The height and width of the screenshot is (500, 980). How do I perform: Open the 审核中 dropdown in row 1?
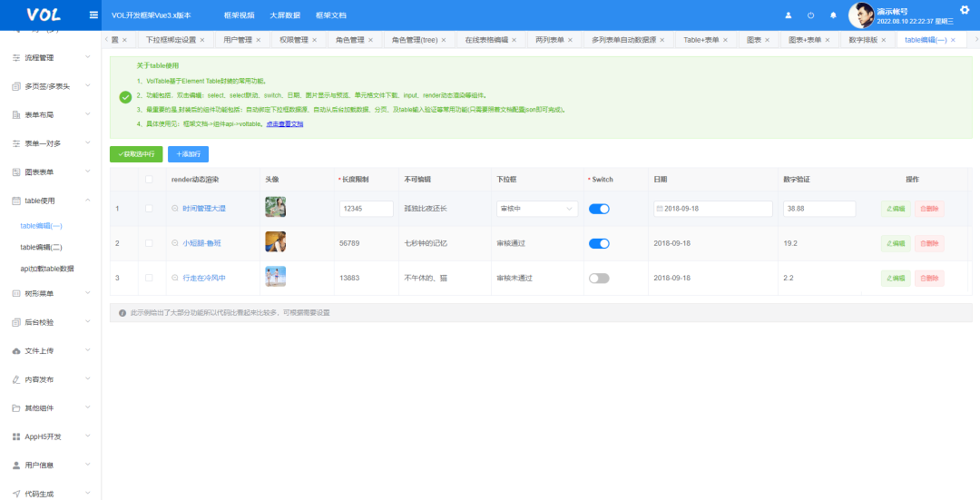tap(537, 209)
